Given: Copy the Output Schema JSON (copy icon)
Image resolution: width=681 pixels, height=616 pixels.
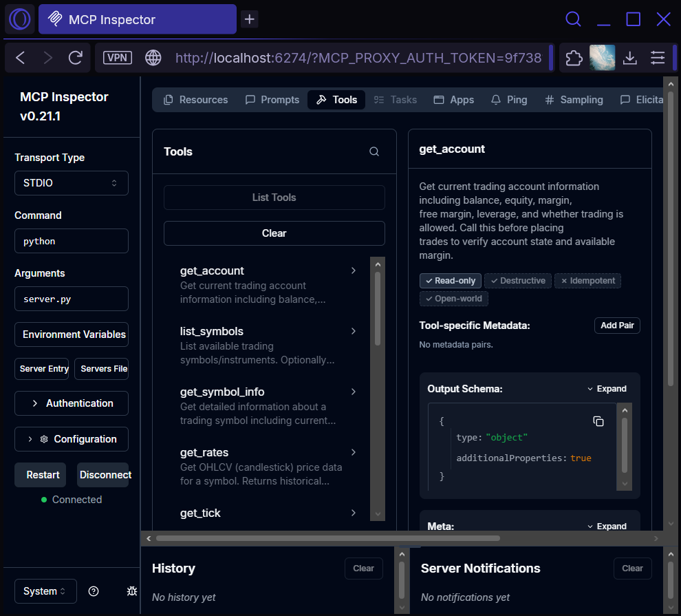Looking at the screenshot, I should tap(598, 421).
